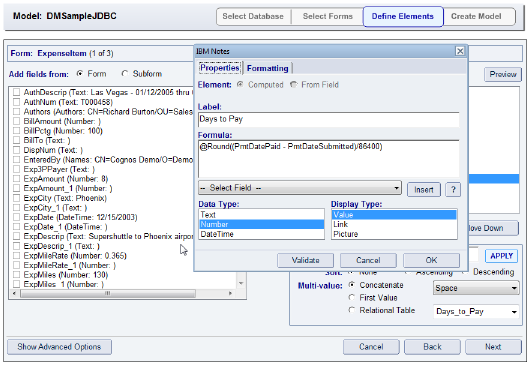Check the EnteredBy field checkbox
530x366 pixels.
16,160
